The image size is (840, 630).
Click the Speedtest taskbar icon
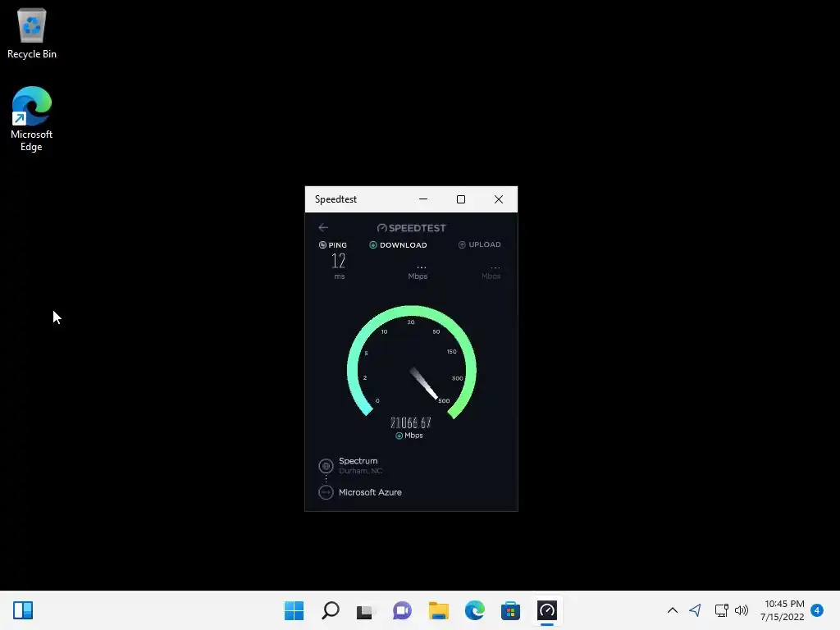[x=547, y=610]
